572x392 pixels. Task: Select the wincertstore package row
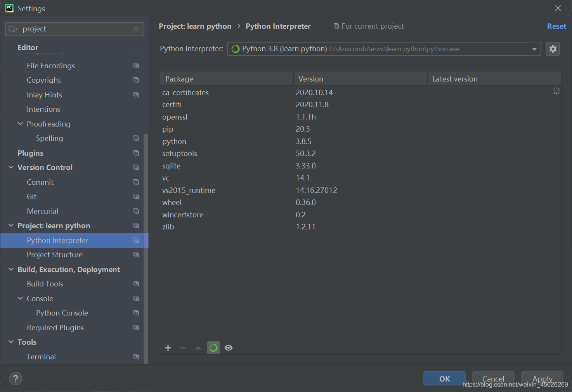[360, 215]
